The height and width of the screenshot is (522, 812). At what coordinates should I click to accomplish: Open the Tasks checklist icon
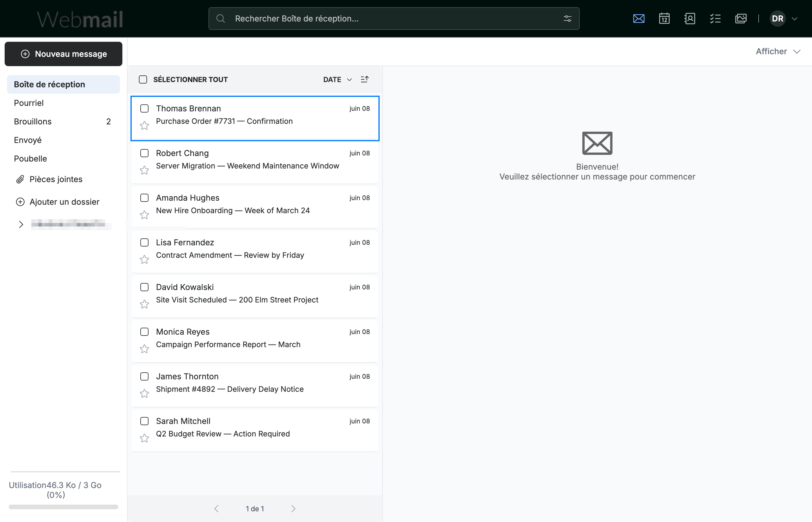click(715, 19)
